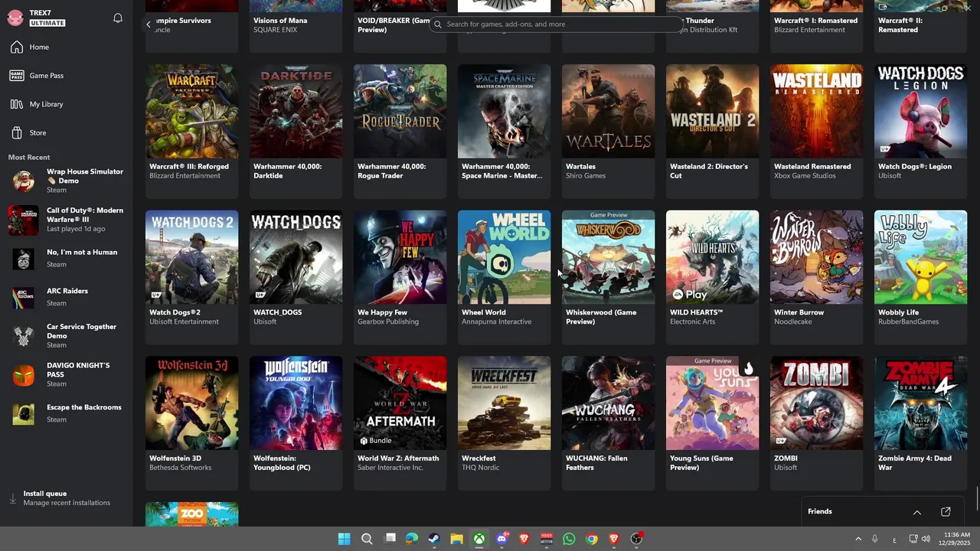Open Wolfenstein: Youngblood (PC) tile
Viewport: 980px width, 551px height.
[296, 423]
